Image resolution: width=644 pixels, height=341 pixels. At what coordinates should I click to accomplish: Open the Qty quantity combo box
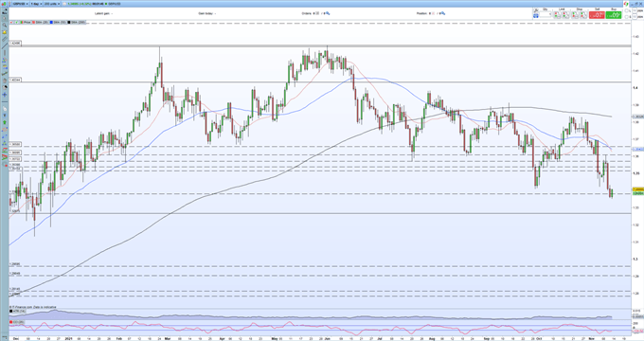[545, 15]
